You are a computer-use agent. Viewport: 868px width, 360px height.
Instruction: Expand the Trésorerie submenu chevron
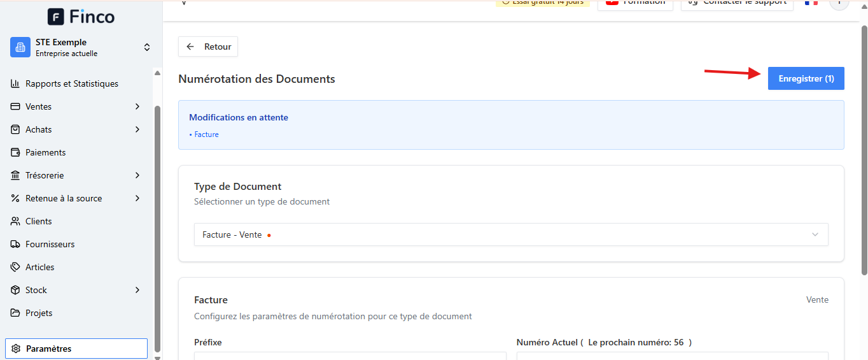pyautogui.click(x=137, y=175)
